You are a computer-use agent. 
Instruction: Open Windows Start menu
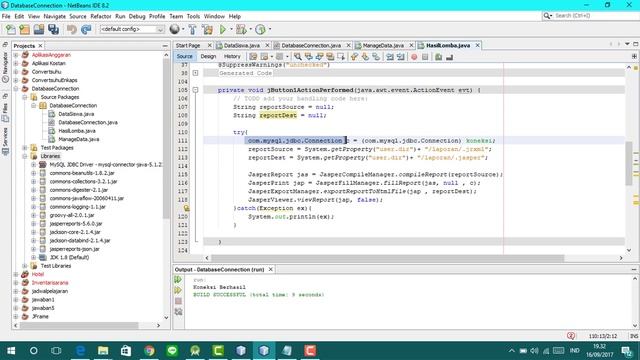[x=11, y=351]
